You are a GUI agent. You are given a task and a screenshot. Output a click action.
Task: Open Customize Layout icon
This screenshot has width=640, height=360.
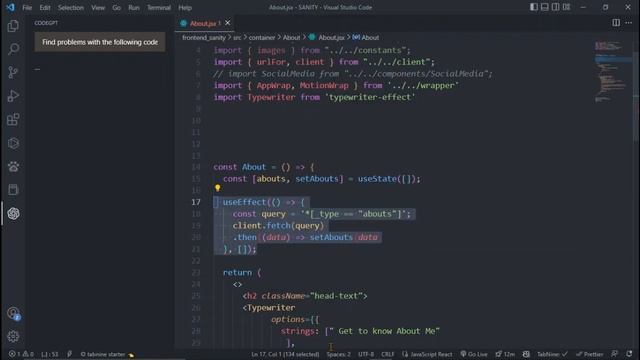(x=567, y=7)
